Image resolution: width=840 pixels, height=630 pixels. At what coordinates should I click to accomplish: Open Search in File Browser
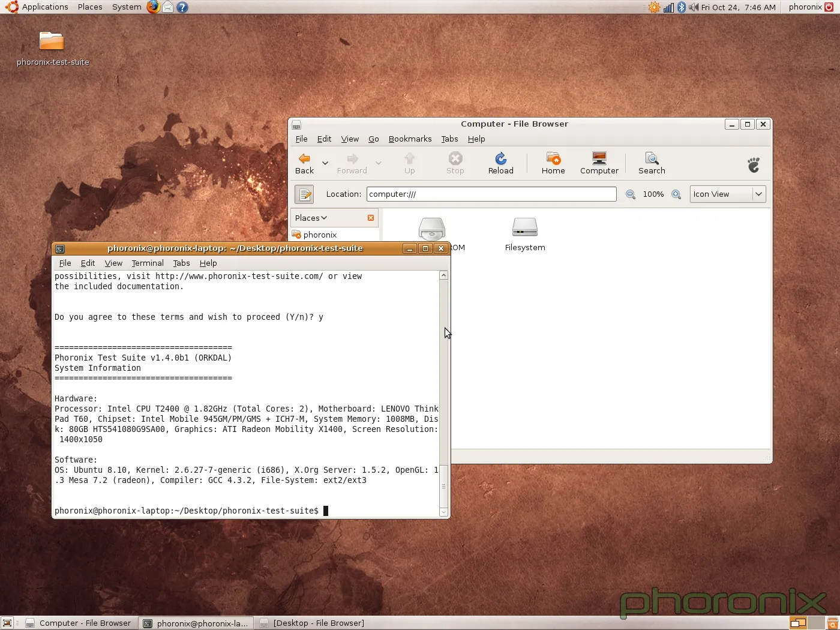(652, 163)
